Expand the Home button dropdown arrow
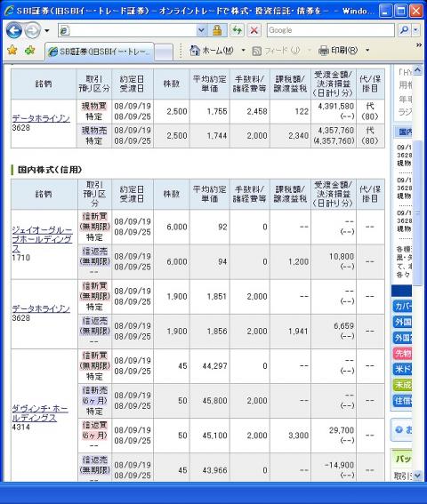The image size is (427, 504). [243, 51]
